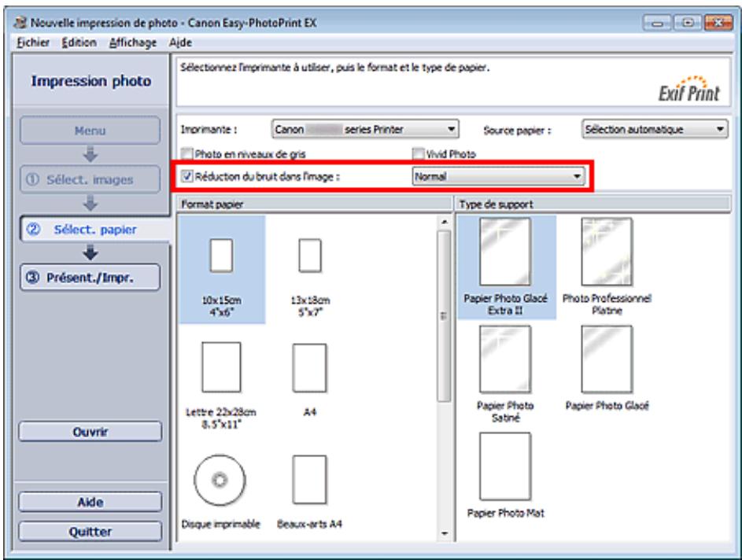742x560 pixels.
Task: Expand the noise reduction level dropdown showing Normal
Action: click(498, 176)
